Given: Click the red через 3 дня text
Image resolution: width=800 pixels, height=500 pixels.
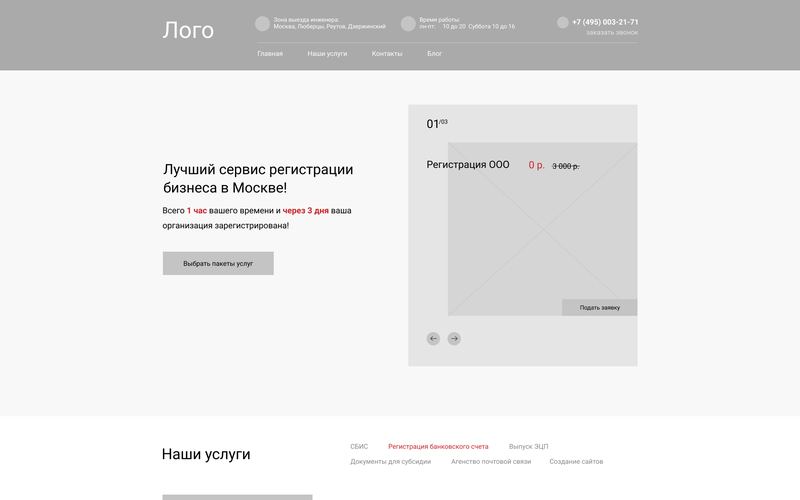Looking at the screenshot, I should point(306,211).
